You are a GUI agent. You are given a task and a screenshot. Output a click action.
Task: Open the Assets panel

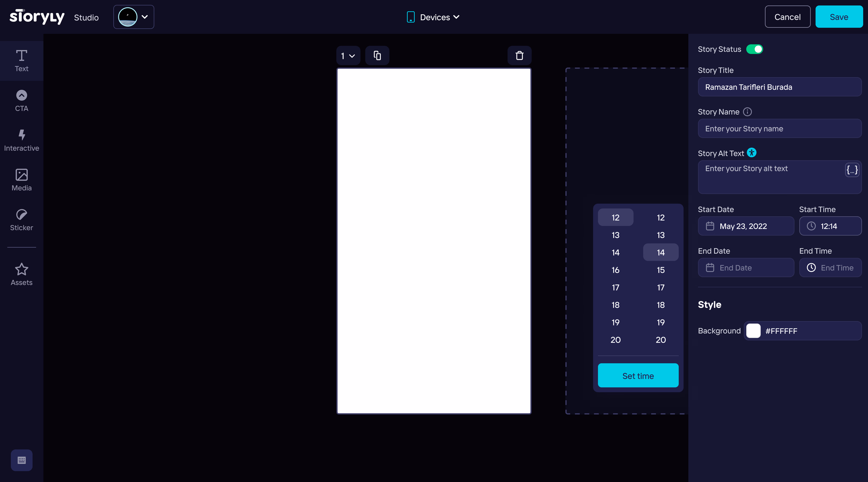tap(22, 275)
